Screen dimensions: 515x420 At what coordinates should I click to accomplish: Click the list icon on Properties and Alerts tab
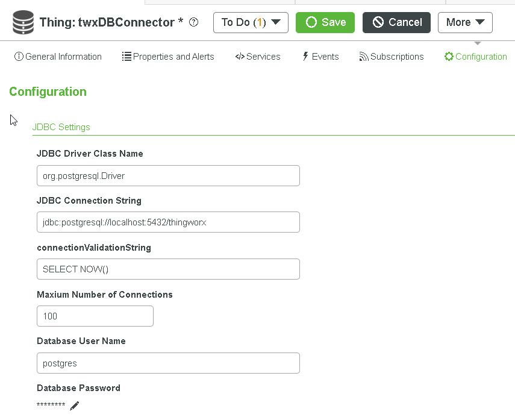click(x=126, y=57)
